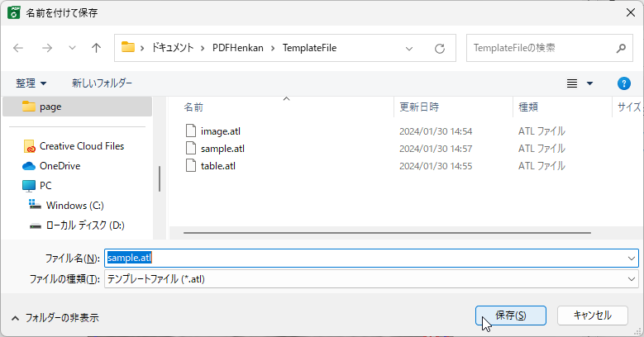Click the navigation pane vertical scrollbar
Viewport: 644px width, 337px height.
160,178
